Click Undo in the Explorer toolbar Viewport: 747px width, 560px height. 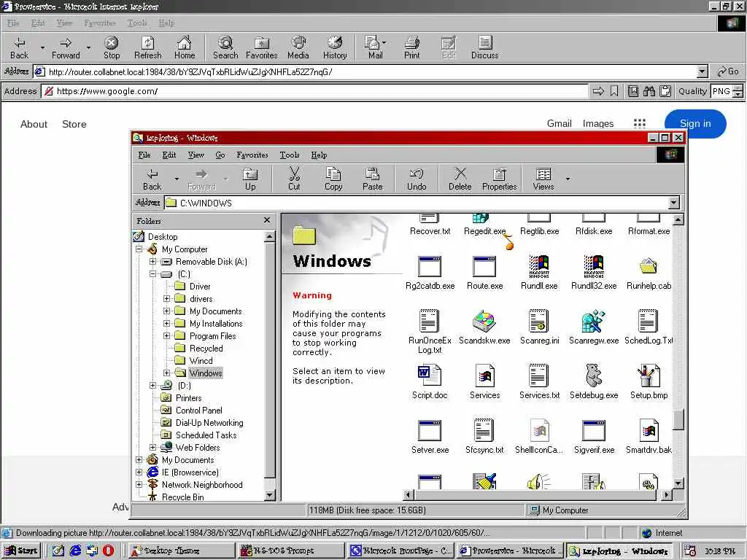click(x=417, y=179)
